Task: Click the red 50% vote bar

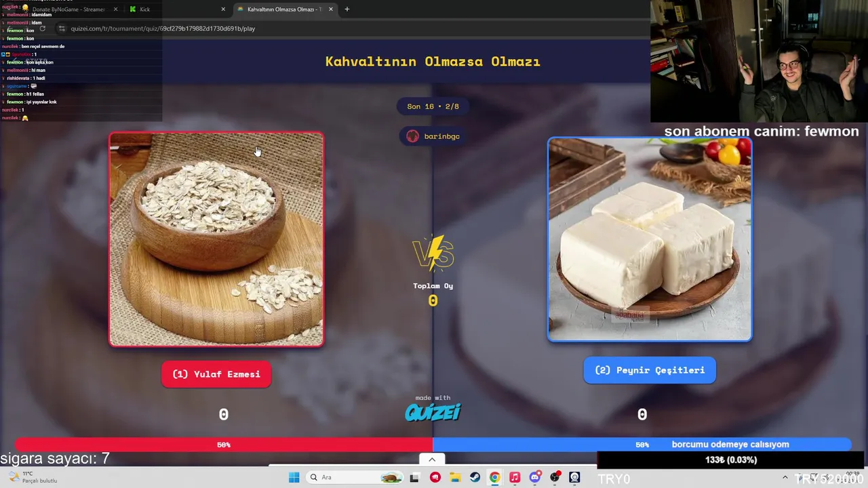Action: pos(224,445)
